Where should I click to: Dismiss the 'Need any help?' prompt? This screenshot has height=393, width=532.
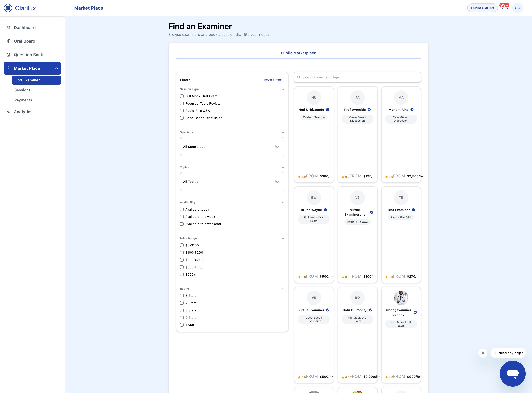pos(483,353)
